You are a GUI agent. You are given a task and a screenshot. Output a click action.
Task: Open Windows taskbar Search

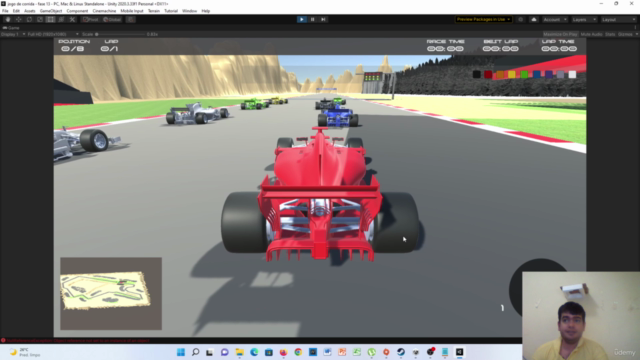[196, 352]
